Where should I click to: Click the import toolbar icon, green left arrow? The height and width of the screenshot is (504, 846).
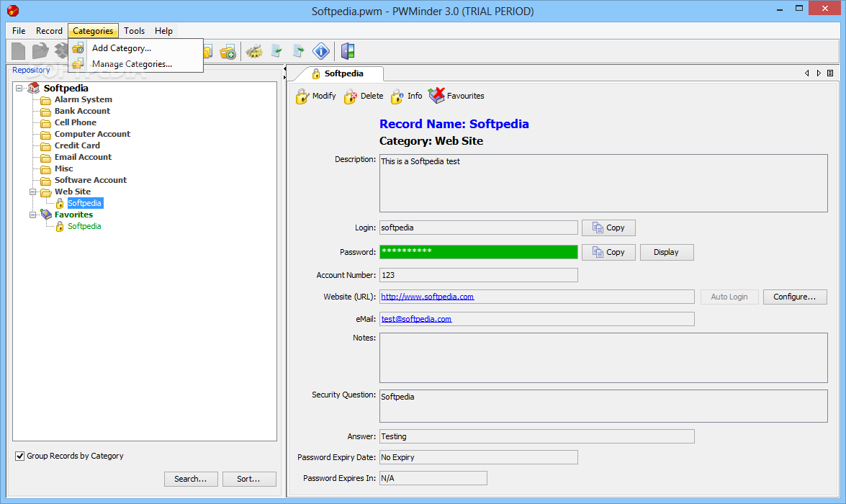(x=276, y=52)
